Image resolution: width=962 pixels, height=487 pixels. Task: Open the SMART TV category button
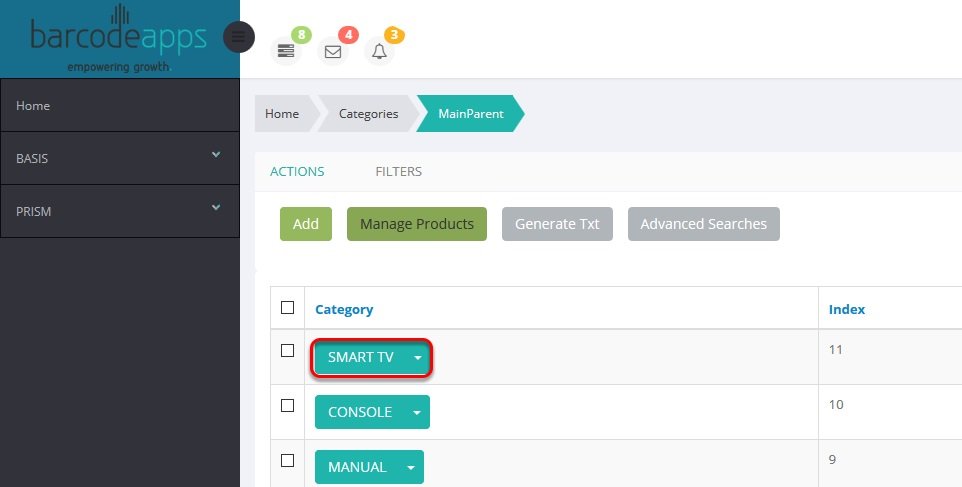[360, 357]
